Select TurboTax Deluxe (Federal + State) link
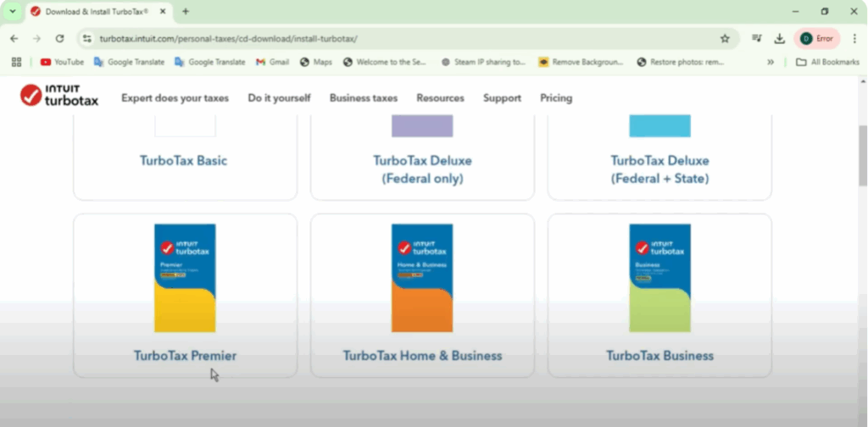Viewport: 868px width, 427px height. coord(659,169)
